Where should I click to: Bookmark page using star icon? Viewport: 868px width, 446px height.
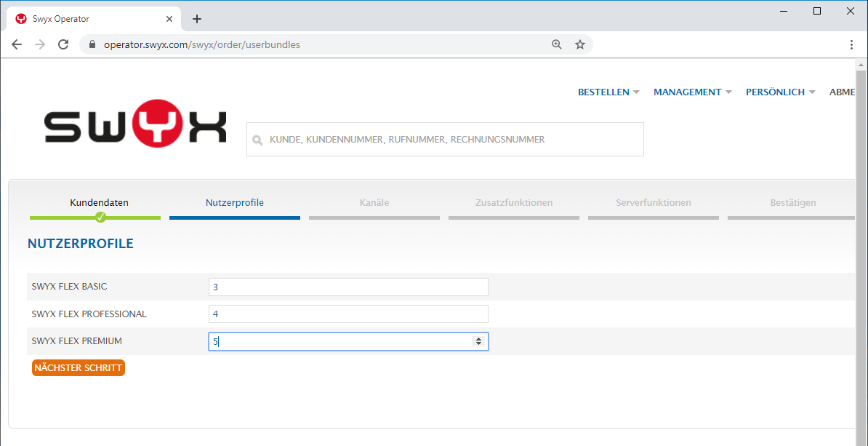[579, 44]
